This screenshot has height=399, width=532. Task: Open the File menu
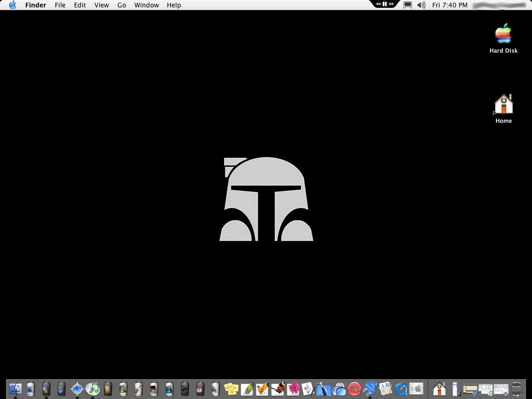[x=60, y=5]
